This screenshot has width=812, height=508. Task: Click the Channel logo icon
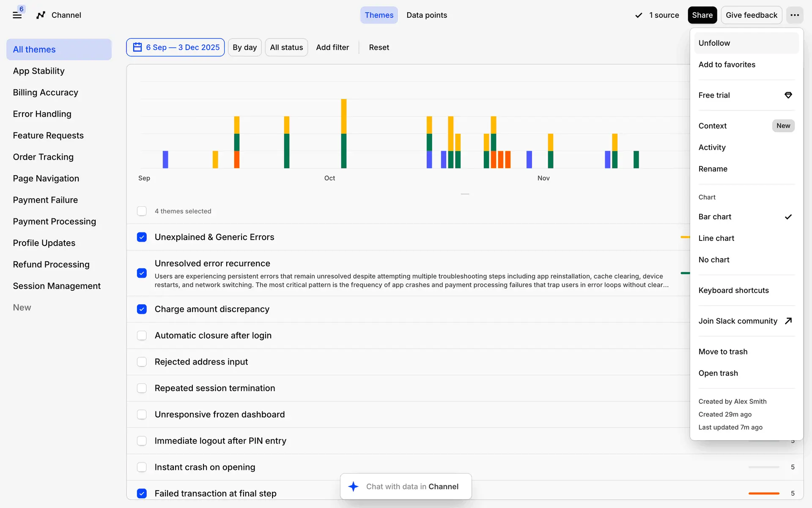coord(41,15)
